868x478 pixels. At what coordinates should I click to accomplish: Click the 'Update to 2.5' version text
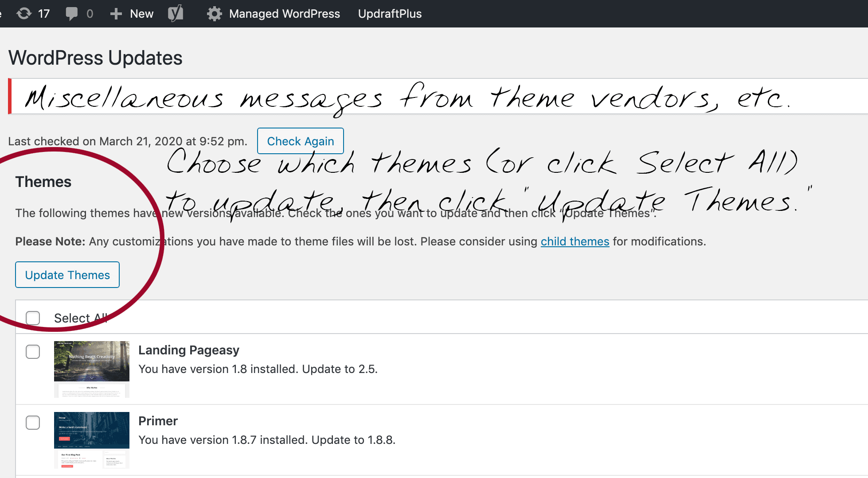point(340,369)
